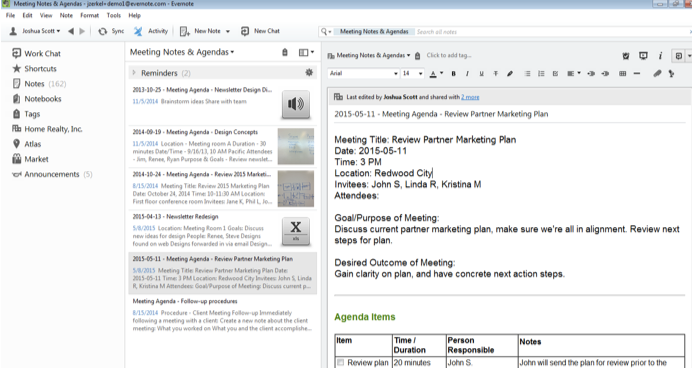Screen dimensions: 692x368
Task: Apply bold formatting
Action: click(x=453, y=74)
